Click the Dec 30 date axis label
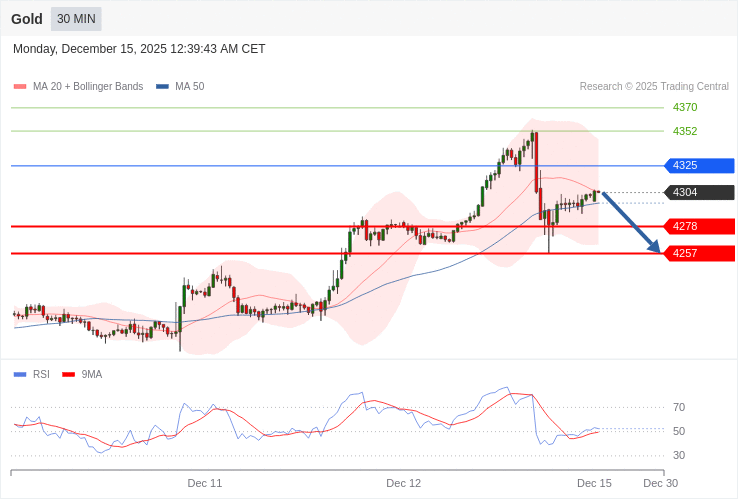This screenshot has height=500, width=738. (660, 483)
